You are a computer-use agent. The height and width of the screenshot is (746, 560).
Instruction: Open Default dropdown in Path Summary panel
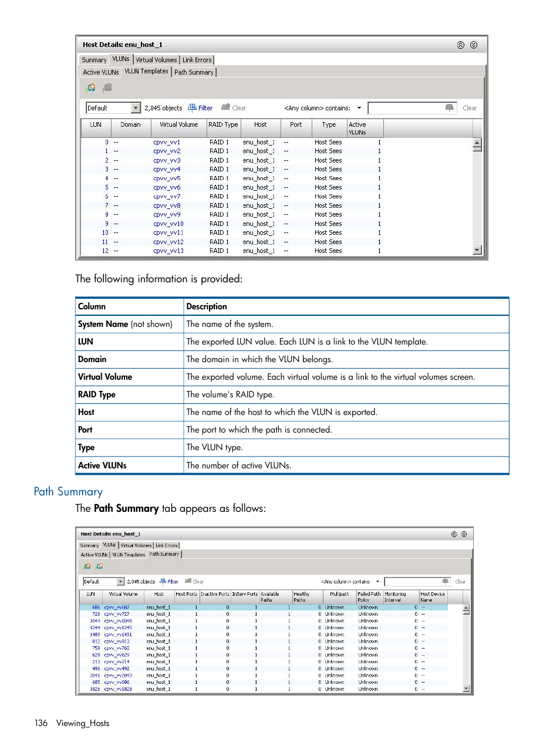[x=121, y=582]
